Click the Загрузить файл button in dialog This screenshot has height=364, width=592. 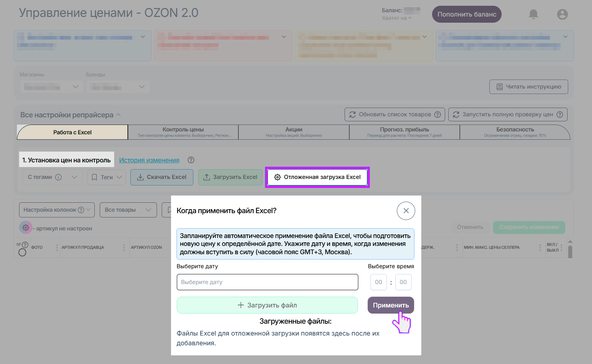(x=267, y=305)
